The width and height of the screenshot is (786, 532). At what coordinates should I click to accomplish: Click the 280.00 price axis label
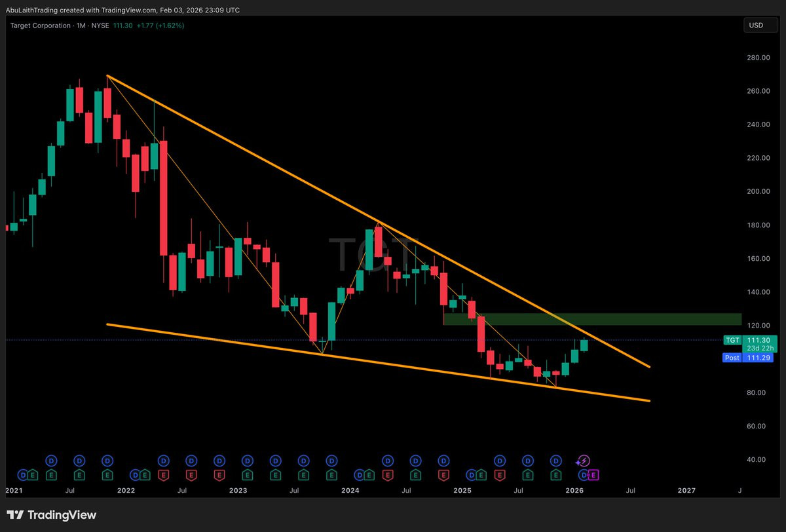[x=758, y=58]
